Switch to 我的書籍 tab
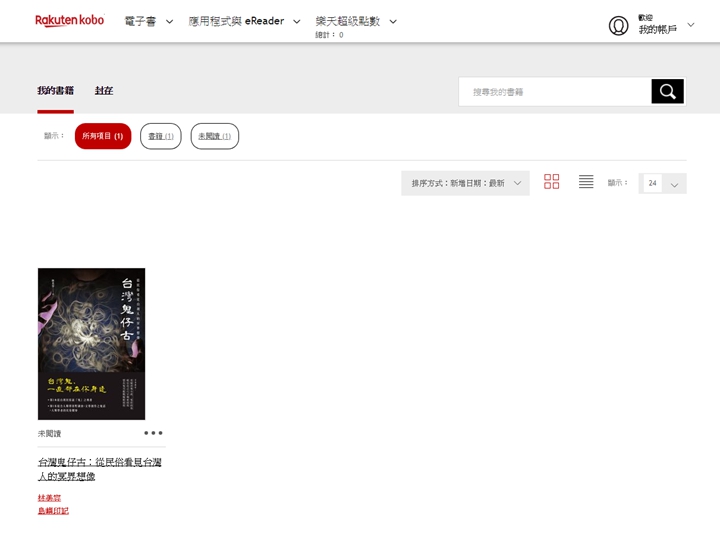Viewport: 720px width, 540px height. [x=56, y=90]
